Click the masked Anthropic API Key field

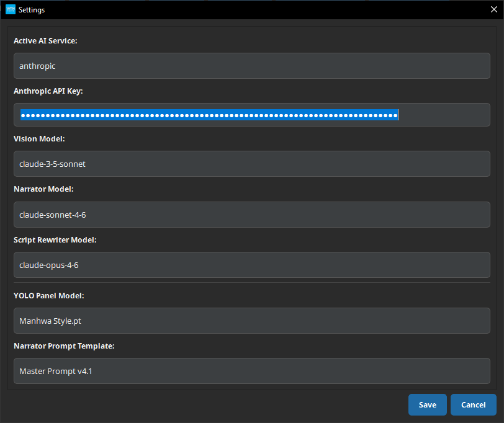tap(251, 115)
